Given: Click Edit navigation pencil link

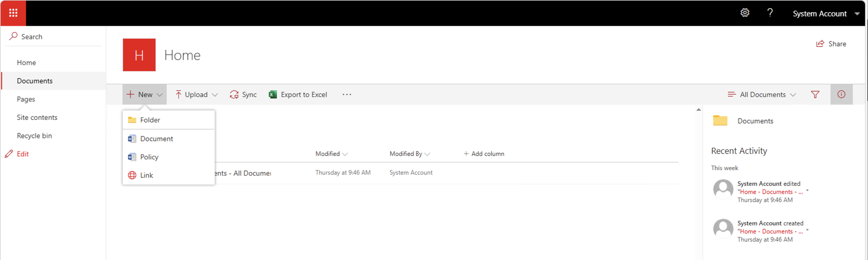Looking at the screenshot, I should pyautogui.click(x=17, y=154).
